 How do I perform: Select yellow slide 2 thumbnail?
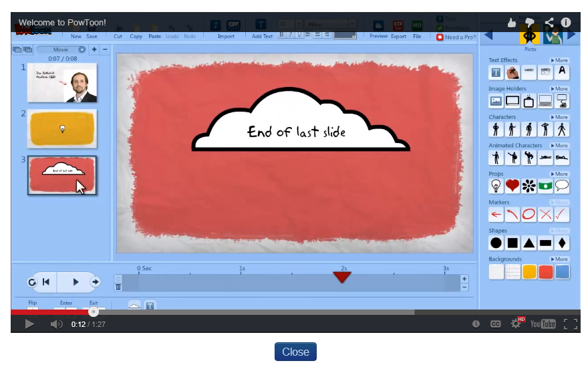62,128
